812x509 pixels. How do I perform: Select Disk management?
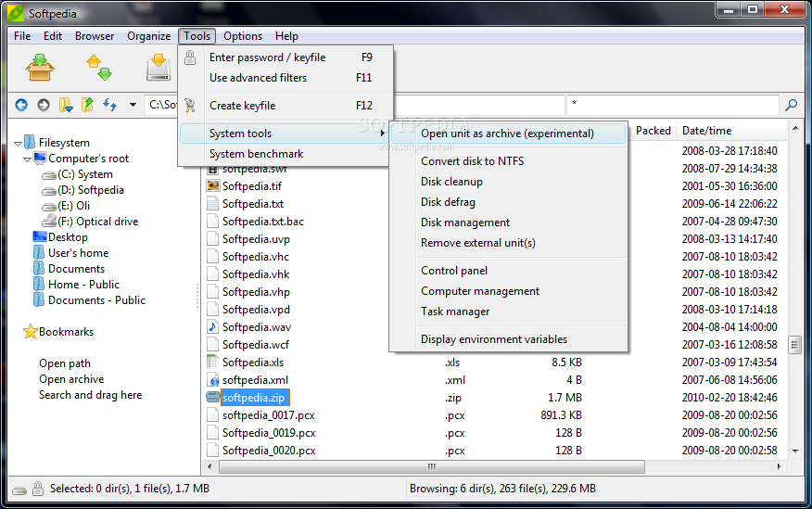[508, 223]
